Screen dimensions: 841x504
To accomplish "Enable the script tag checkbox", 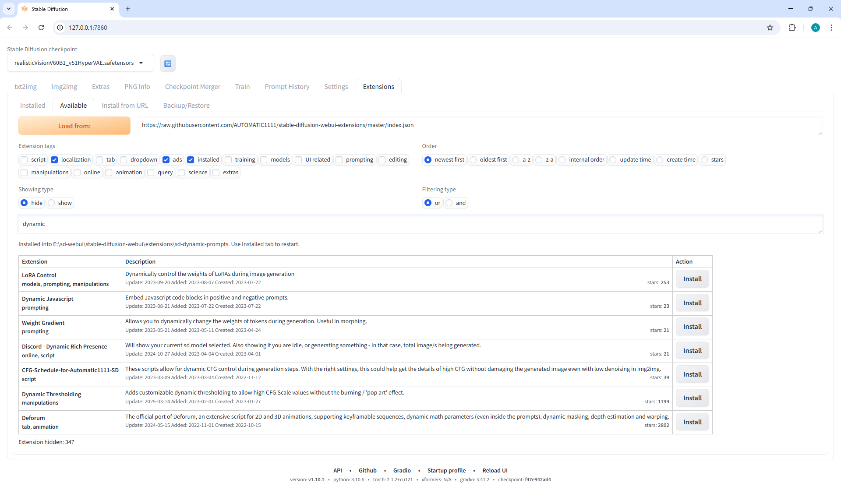I will coord(25,160).
